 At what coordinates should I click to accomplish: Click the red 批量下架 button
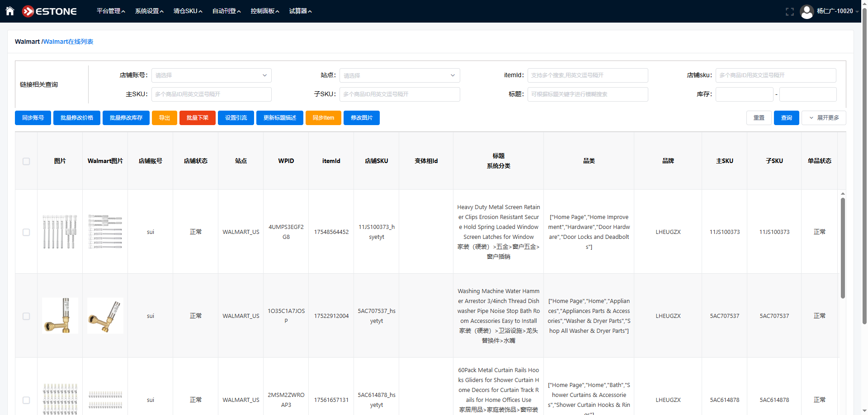[198, 118]
